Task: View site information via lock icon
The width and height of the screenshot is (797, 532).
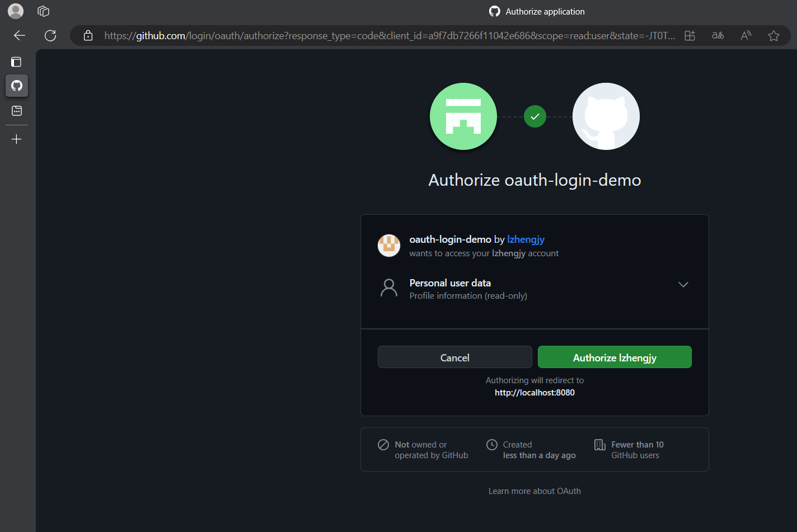Action: coord(88,36)
